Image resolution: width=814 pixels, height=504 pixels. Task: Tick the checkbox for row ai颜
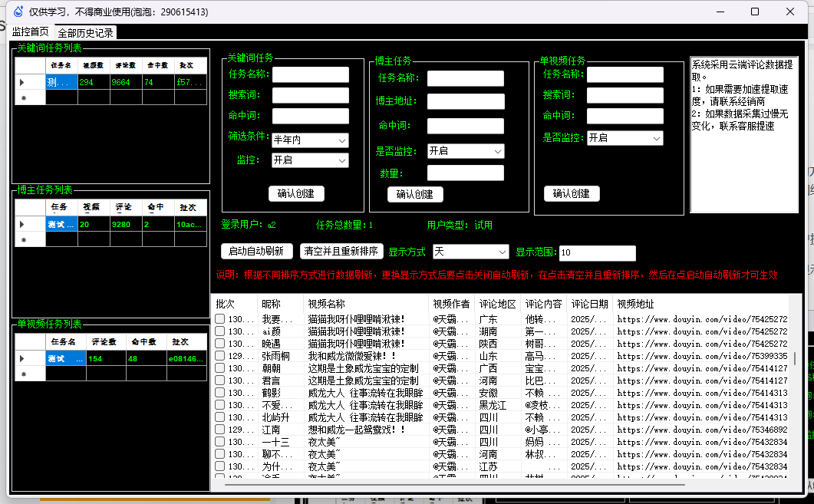(220, 331)
